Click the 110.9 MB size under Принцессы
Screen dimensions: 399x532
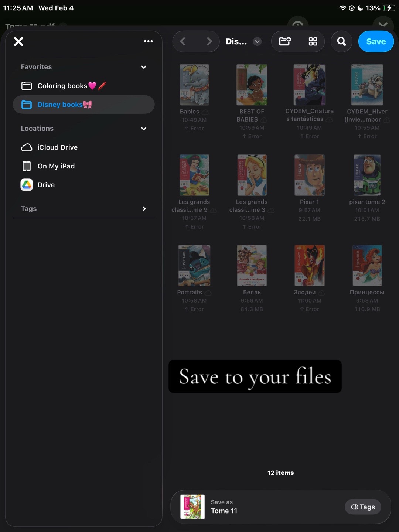[367, 309]
